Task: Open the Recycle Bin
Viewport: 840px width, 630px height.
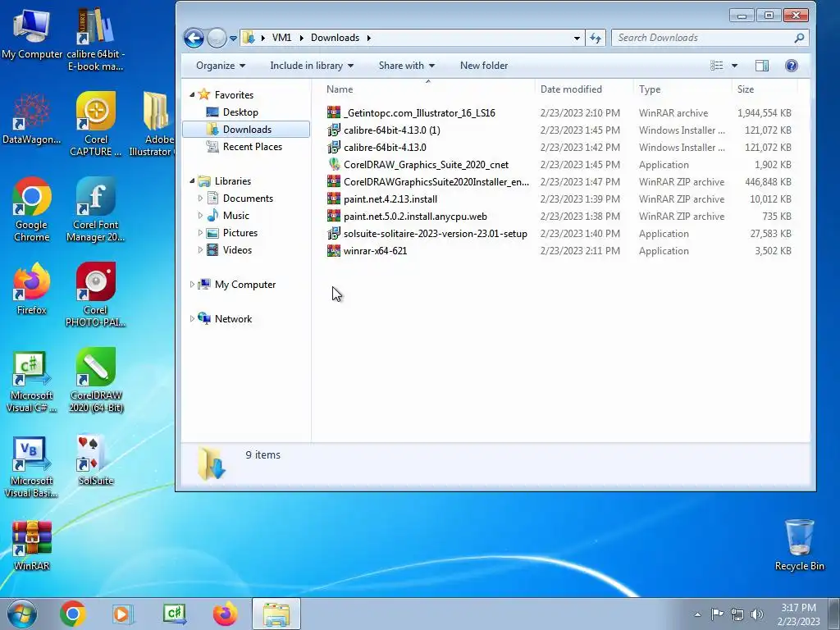Action: pyautogui.click(x=799, y=545)
